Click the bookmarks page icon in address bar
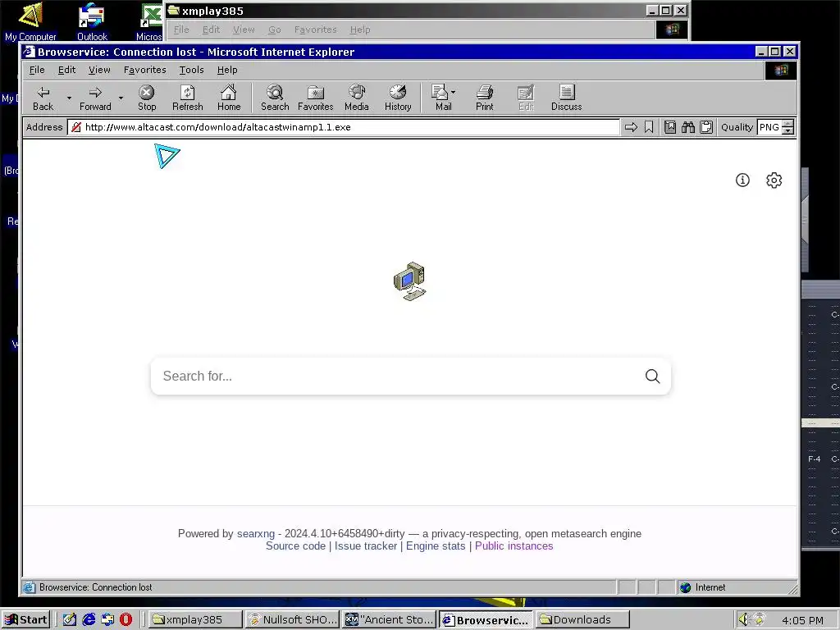The height and width of the screenshot is (630, 840). tap(670, 127)
